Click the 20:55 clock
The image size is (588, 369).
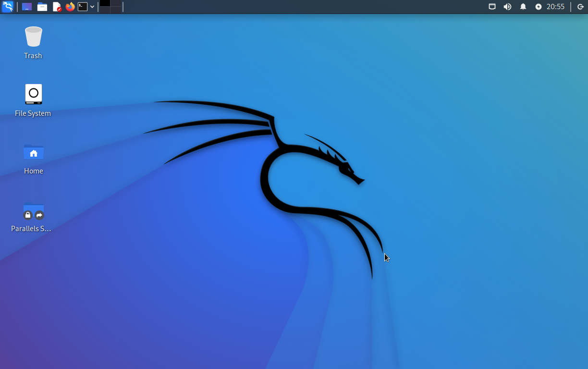tap(556, 7)
